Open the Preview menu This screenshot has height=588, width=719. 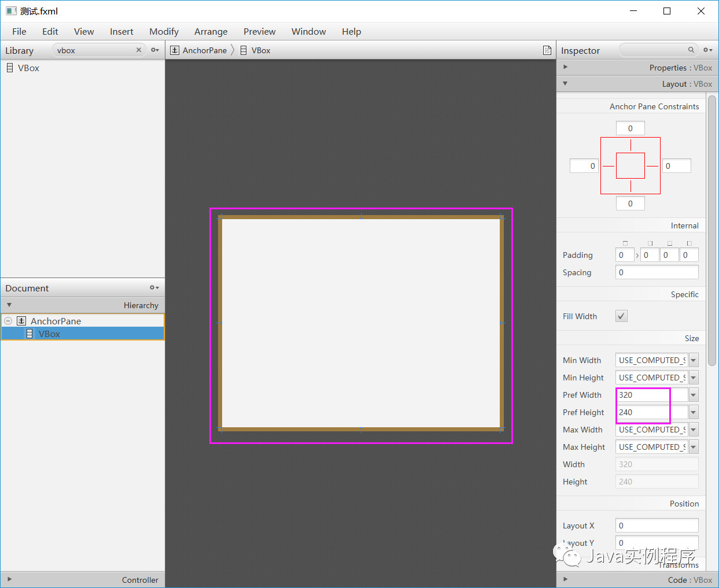[259, 32]
